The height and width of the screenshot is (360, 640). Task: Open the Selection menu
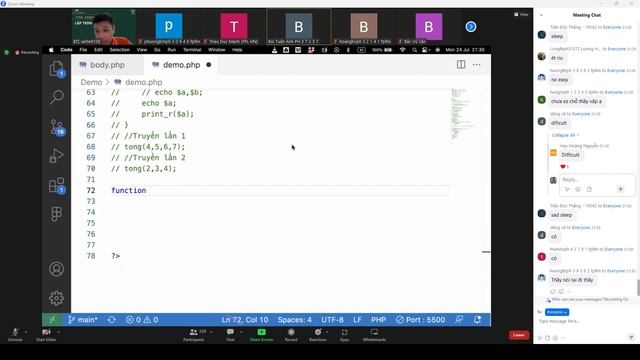[120, 50]
